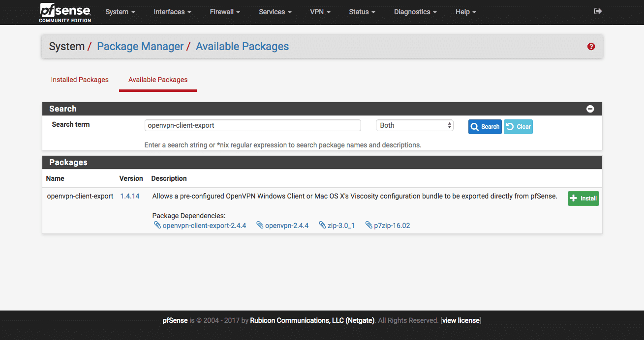Click the Package Manager breadcrumb link
The image size is (644, 340).
[x=140, y=47]
